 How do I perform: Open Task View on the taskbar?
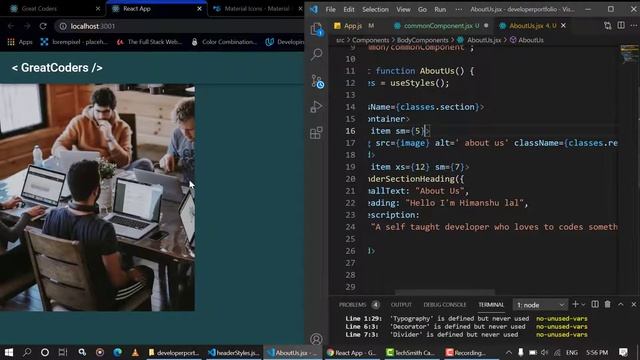coord(62,352)
